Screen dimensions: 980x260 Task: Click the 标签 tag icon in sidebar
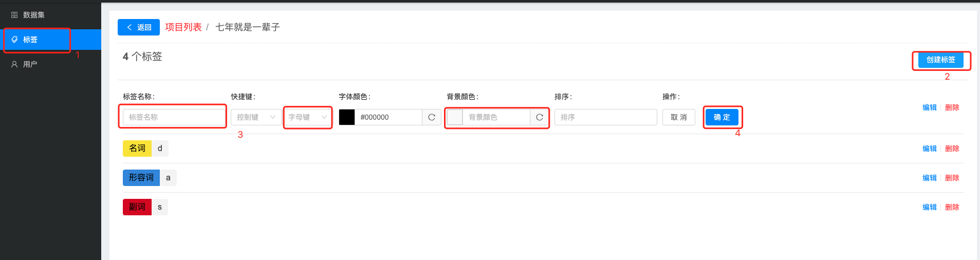pyautogui.click(x=14, y=40)
